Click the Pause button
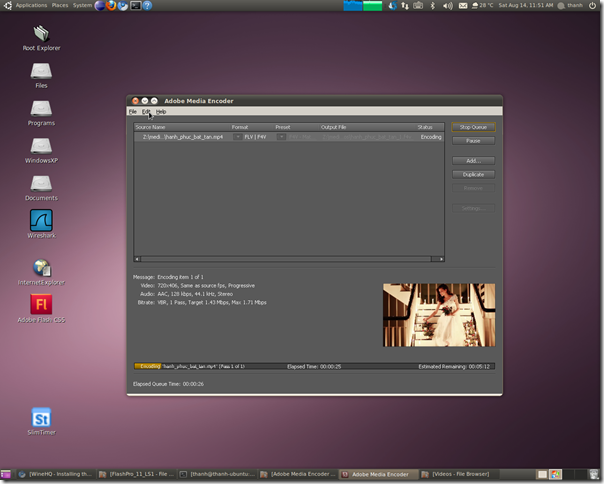Screen dimensions: 604x484 click(473, 141)
